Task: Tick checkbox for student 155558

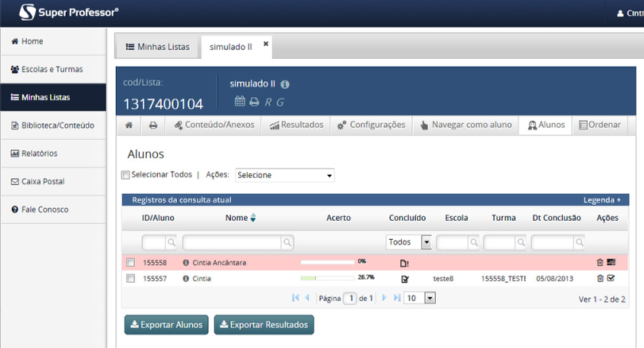Action: point(130,262)
